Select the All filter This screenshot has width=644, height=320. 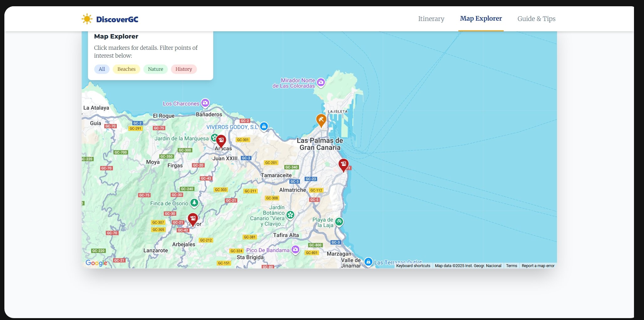(102, 69)
